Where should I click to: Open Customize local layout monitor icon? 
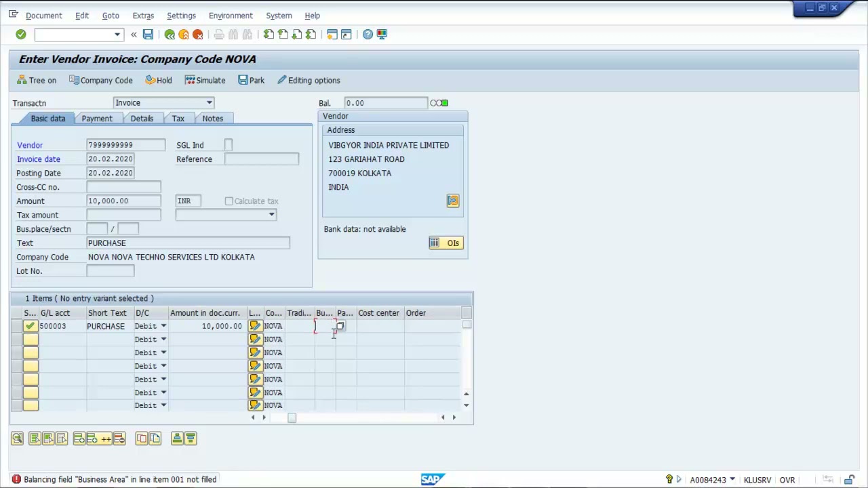[x=382, y=34]
